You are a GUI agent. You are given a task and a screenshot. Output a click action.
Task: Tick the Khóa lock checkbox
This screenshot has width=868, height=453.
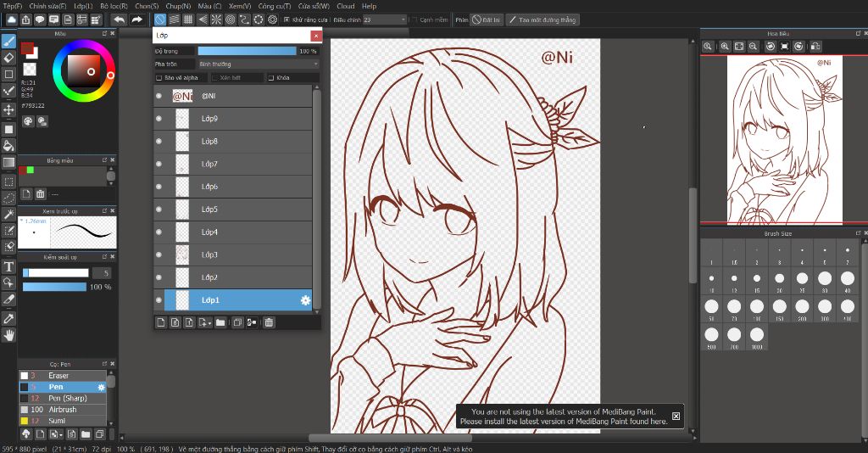[x=271, y=78]
